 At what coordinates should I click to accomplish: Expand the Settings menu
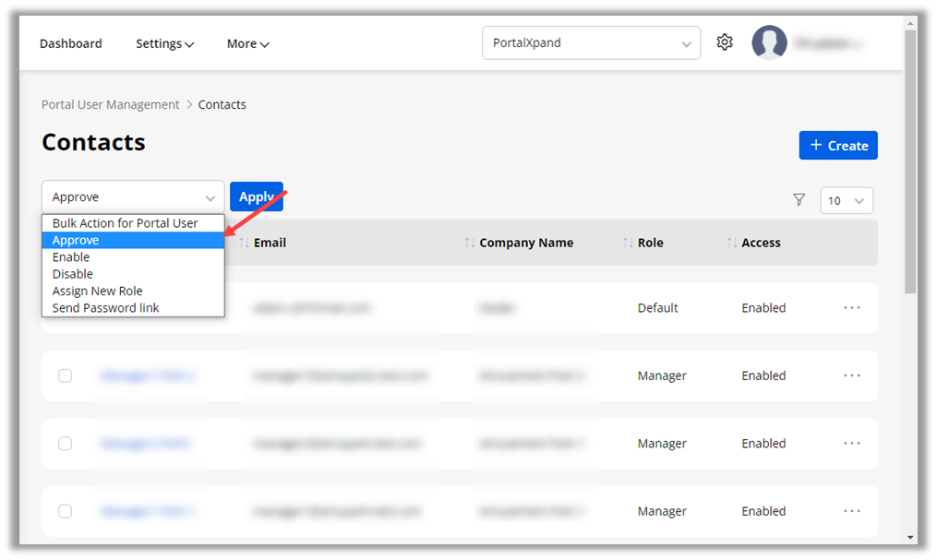tap(164, 43)
